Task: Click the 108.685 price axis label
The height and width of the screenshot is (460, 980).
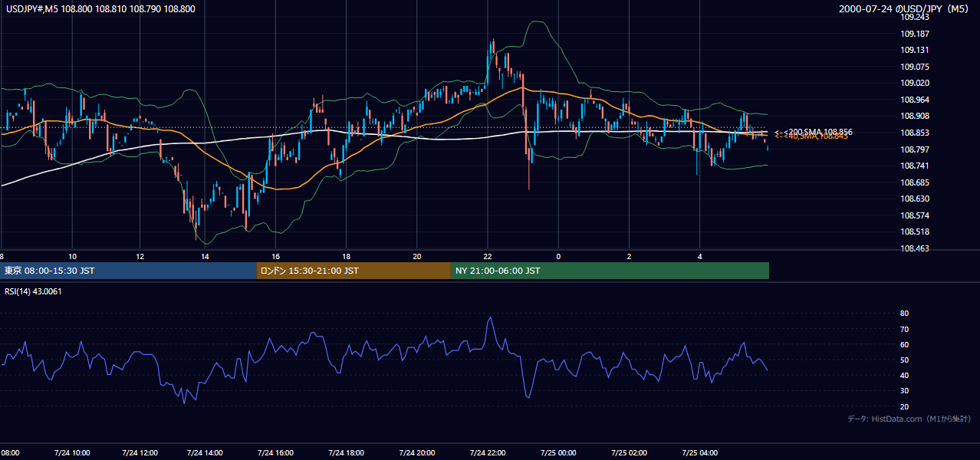Action: [x=915, y=182]
